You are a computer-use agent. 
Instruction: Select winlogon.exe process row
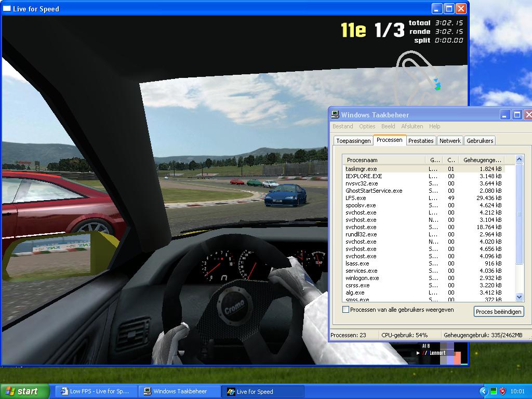pos(424,278)
